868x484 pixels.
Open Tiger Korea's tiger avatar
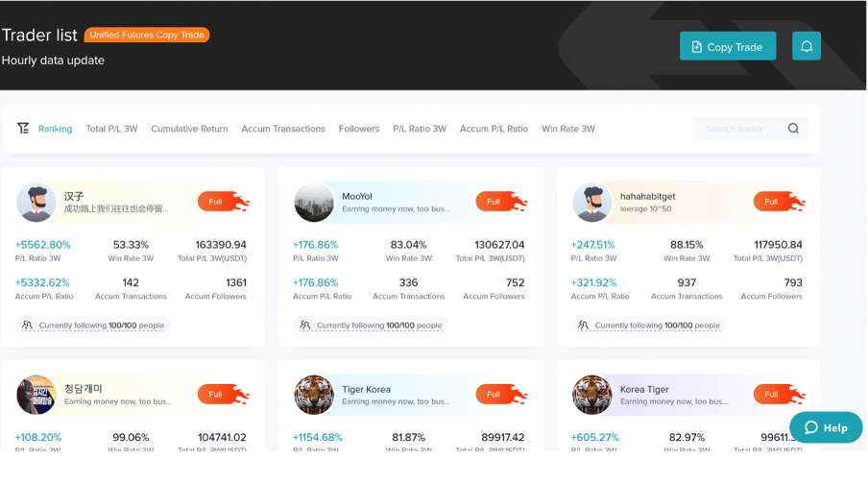(x=314, y=395)
